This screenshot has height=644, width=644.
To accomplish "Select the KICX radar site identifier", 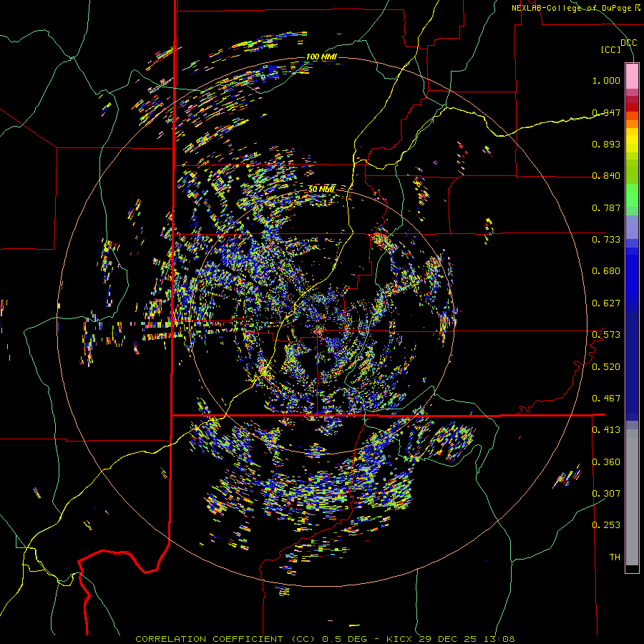I will [399, 639].
